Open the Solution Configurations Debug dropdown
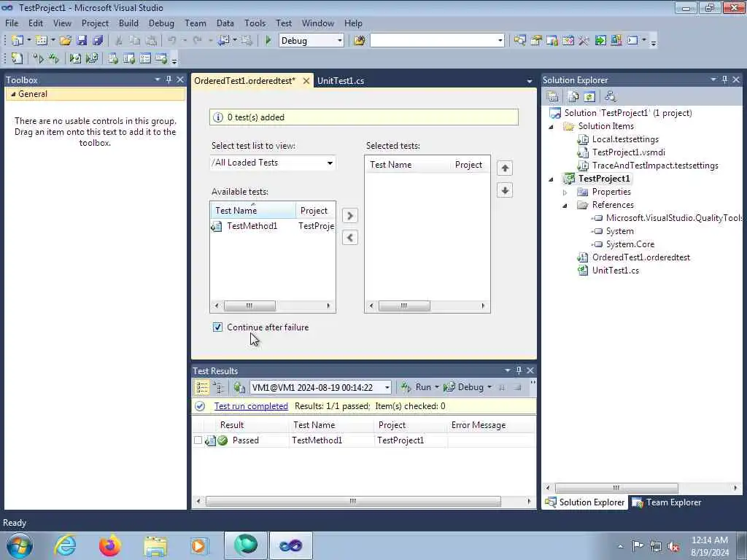The height and width of the screenshot is (560, 747). pos(340,41)
